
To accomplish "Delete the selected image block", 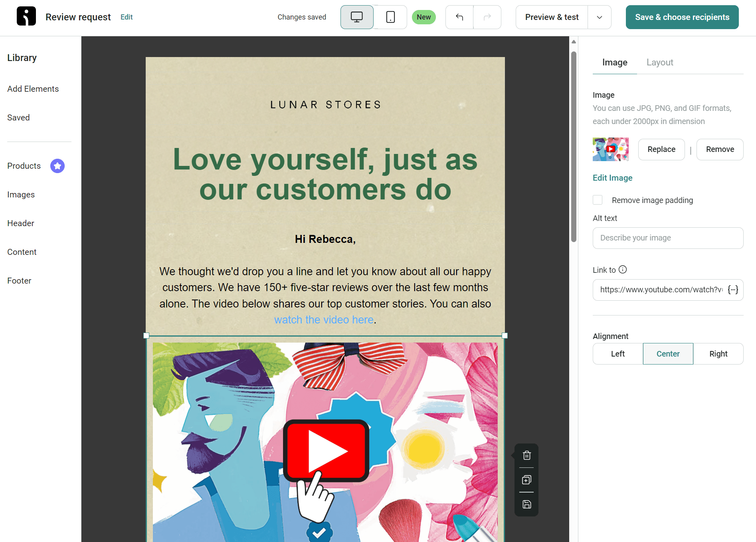I will [x=526, y=455].
